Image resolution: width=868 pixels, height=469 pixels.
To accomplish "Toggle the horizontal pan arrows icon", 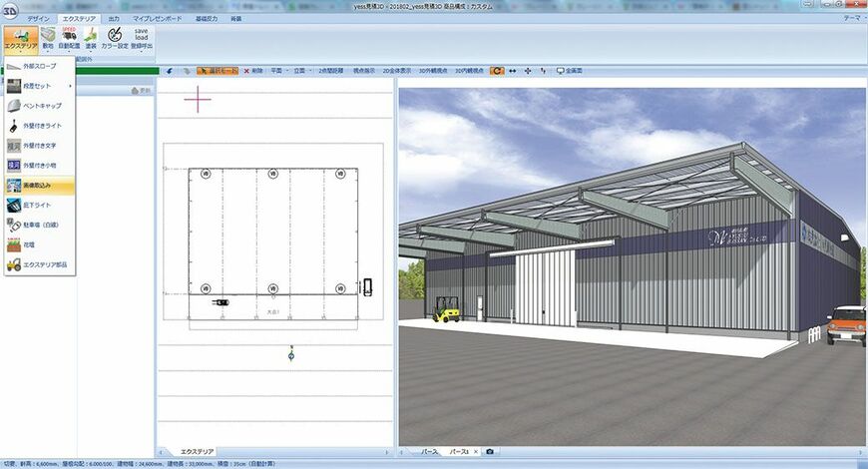I will pos(513,71).
